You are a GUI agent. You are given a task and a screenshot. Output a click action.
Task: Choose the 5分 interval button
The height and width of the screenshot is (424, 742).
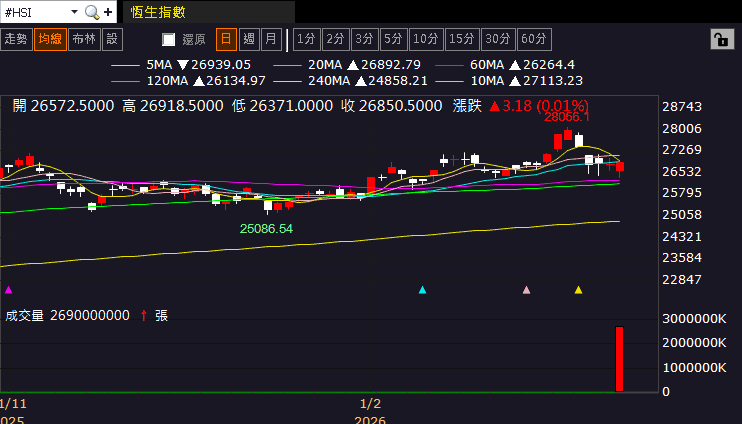393,39
